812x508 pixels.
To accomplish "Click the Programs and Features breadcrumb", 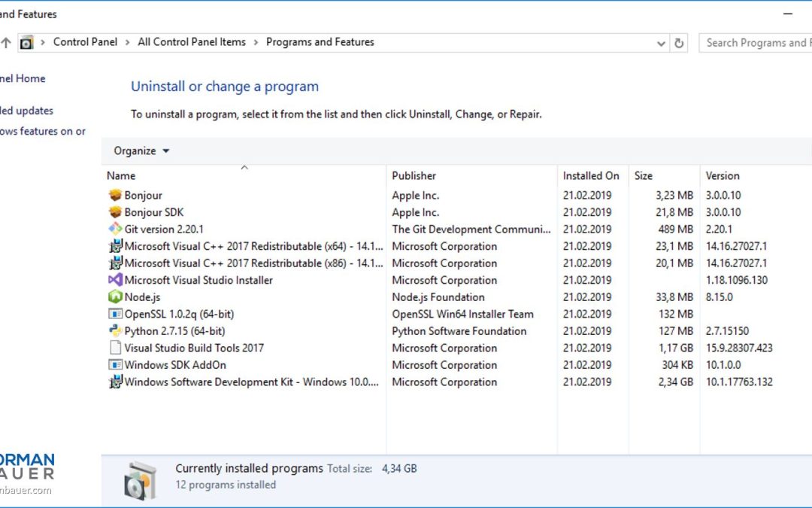I will (320, 42).
